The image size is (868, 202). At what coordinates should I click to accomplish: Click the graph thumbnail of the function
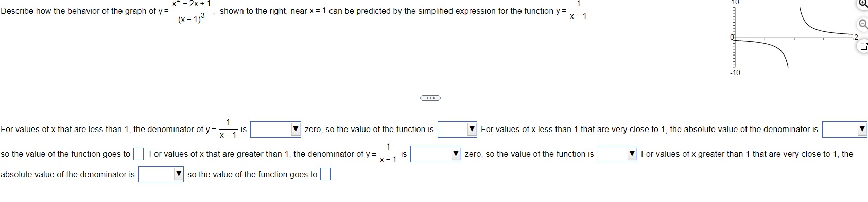click(x=792, y=37)
